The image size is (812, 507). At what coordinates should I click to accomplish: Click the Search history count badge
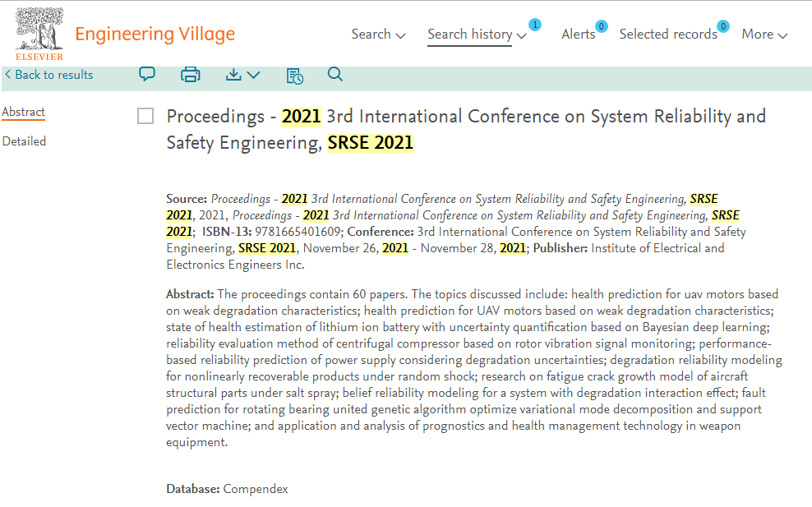pos(535,25)
